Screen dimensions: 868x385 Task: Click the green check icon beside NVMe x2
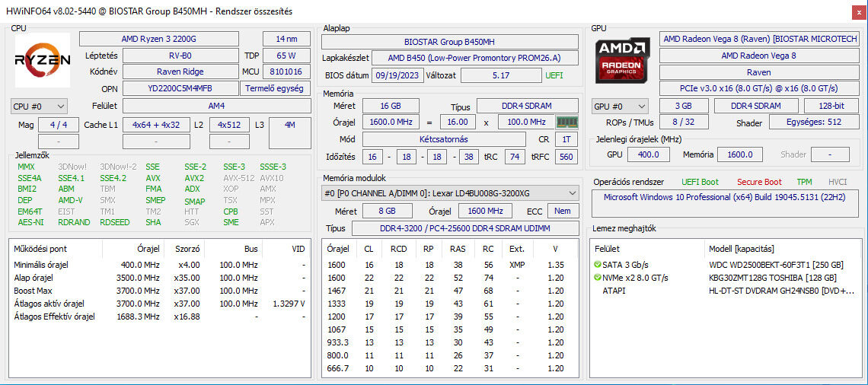pyautogui.click(x=597, y=278)
